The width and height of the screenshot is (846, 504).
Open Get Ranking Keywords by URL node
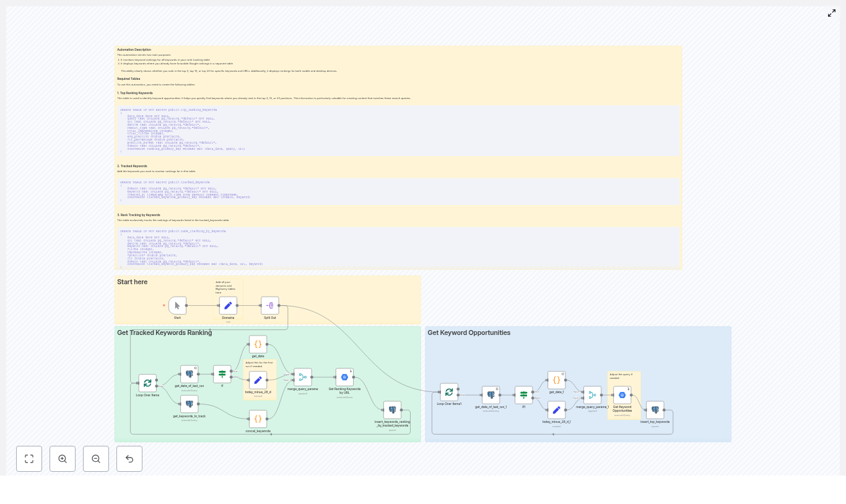pyautogui.click(x=345, y=377)
